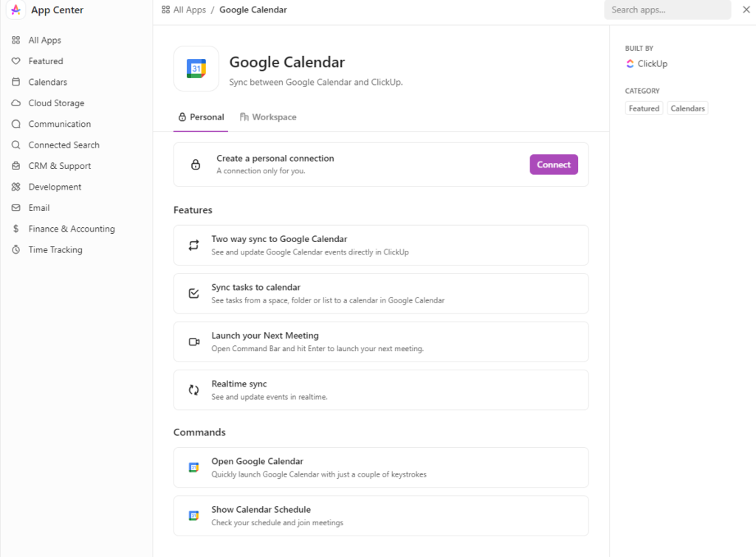Screen dimensions: 756x557
Task: Open Time Tracking category
Action: tap(55, 249)
